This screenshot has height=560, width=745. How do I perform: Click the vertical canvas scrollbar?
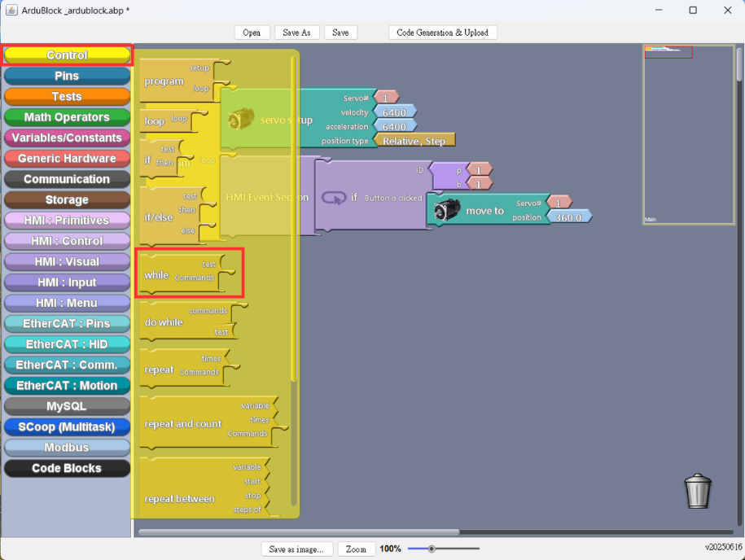click(740, 64)
